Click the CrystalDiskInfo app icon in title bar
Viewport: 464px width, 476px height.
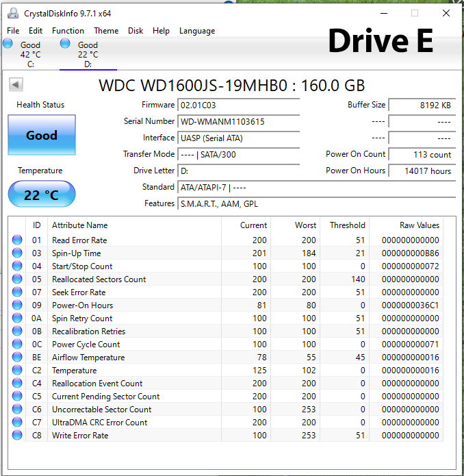point(13,14)
